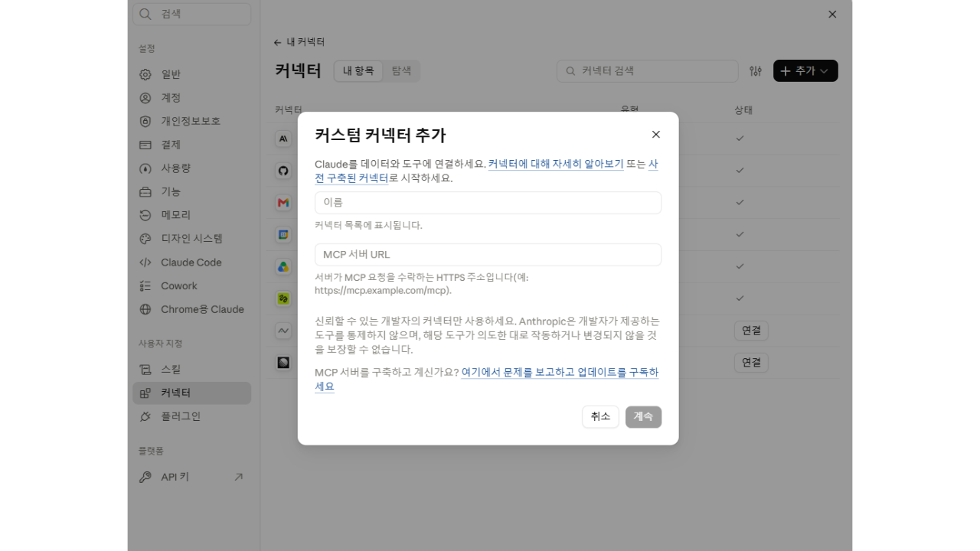Click the Chrome용 Claude globe icon
This screenshot has width=980, height=551.
[x=145, y=310]
